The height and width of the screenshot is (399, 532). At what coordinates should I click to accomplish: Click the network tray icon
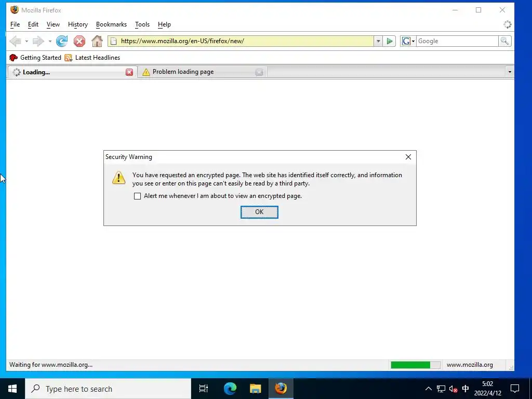click(441, 389)
